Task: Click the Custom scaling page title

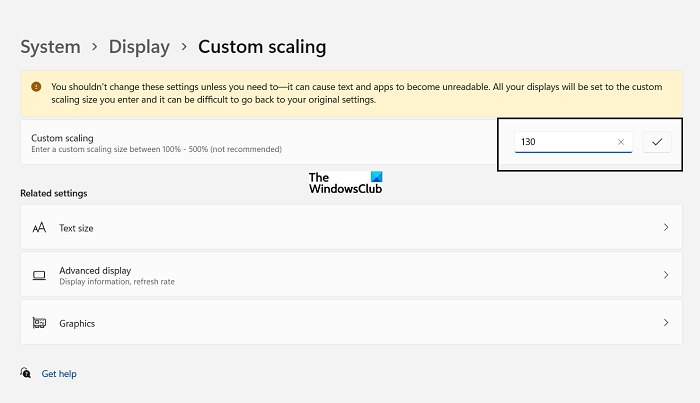Action: click(262, 46)
